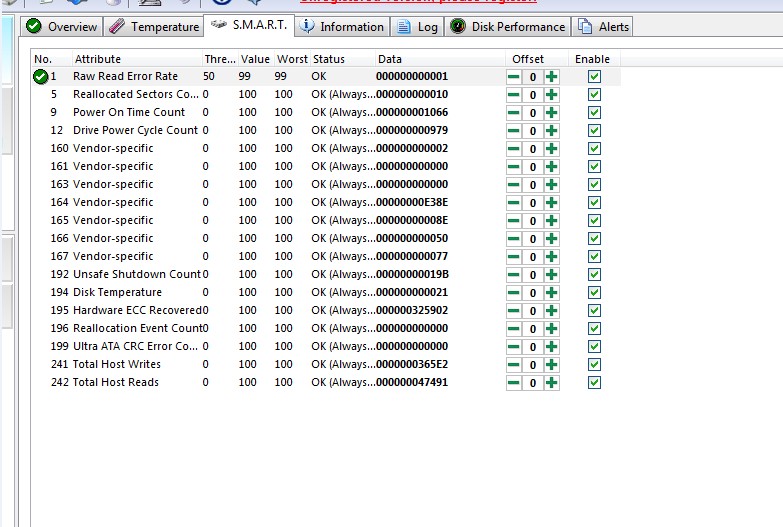Disable monitoring of Raw Read Error Rate
Viewport: 783px width, 527px height.
[x=594, y=76]
